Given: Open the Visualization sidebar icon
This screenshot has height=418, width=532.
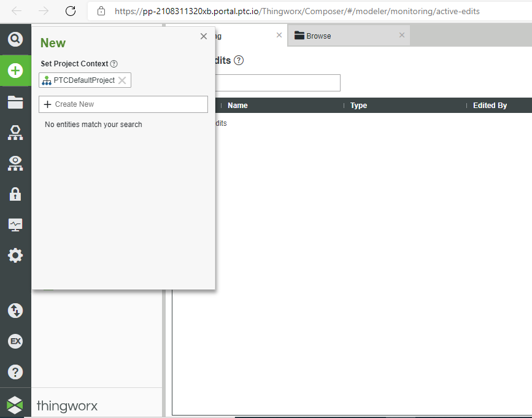Looking at the screenshot, I should point(15,163).
